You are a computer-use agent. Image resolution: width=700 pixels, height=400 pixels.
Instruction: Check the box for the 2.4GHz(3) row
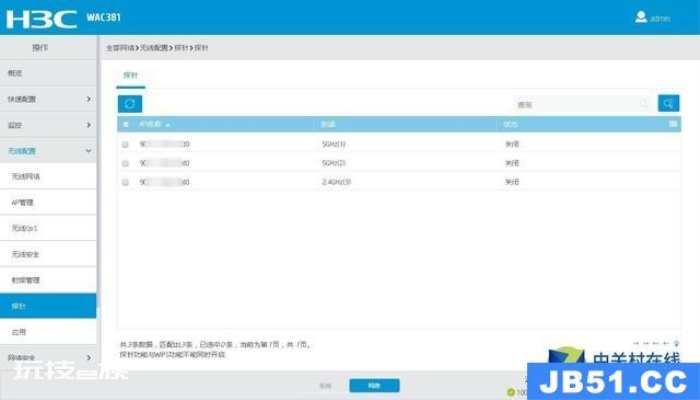pos(125,182)
